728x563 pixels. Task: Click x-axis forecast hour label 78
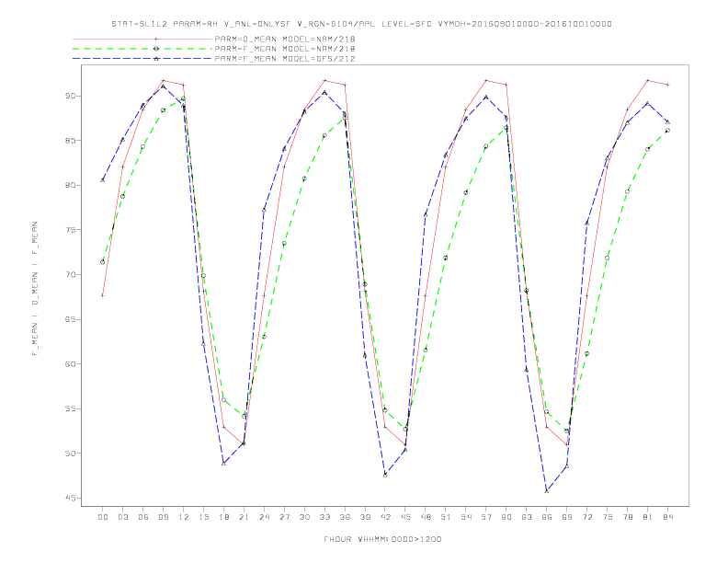click(x=627, y=517)
